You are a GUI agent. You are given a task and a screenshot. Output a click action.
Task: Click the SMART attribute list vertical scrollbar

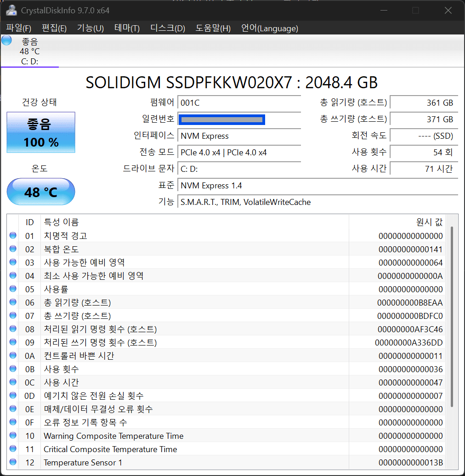(452, 317)
